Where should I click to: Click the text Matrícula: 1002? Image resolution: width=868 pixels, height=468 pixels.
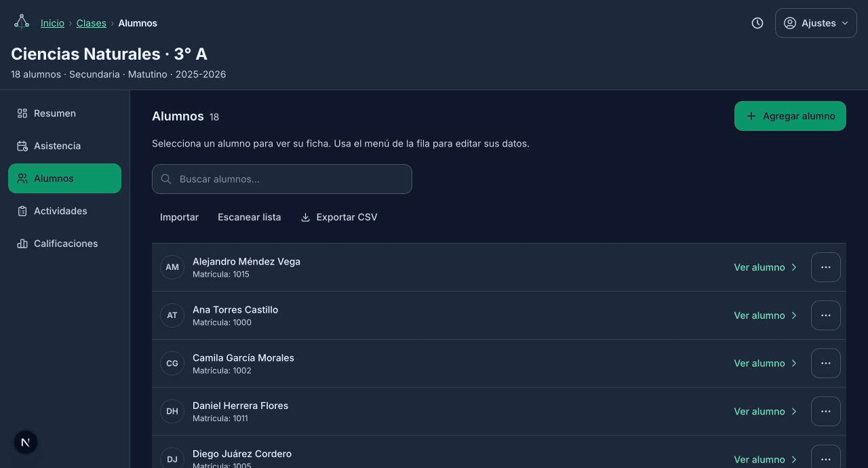coord(222,371)
